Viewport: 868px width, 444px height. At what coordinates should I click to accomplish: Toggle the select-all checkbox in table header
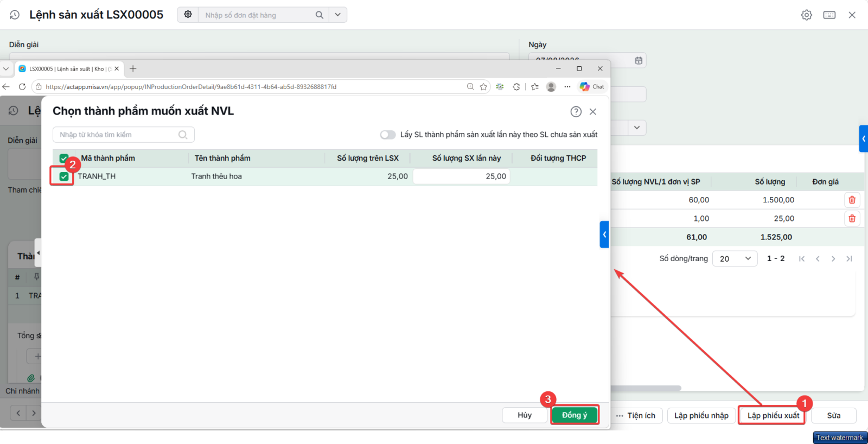[64, 158]
